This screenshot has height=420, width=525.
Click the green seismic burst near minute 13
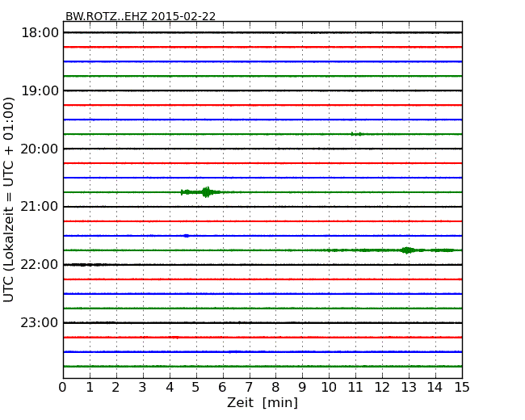pyautogui.click(x=407, y=250)
